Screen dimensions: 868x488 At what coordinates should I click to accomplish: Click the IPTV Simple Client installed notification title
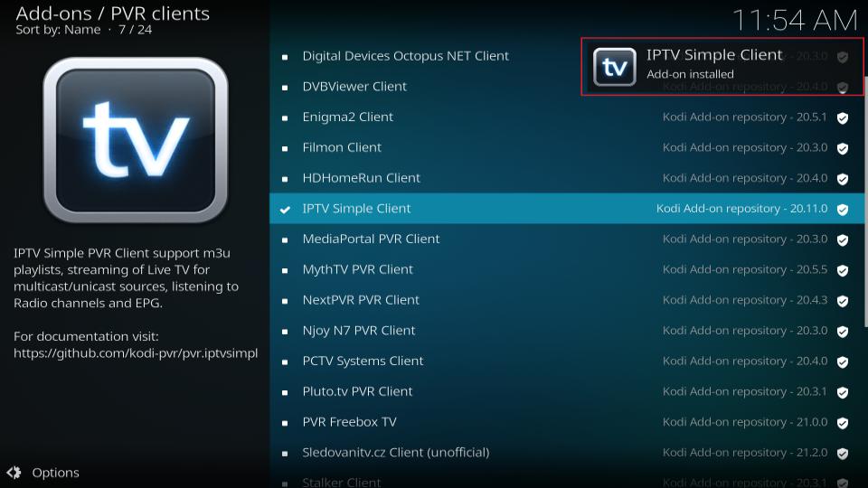[x=714, y=55]
